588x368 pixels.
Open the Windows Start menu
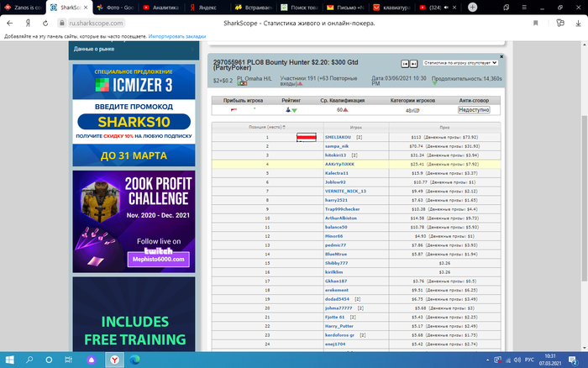tap(10, 360)
